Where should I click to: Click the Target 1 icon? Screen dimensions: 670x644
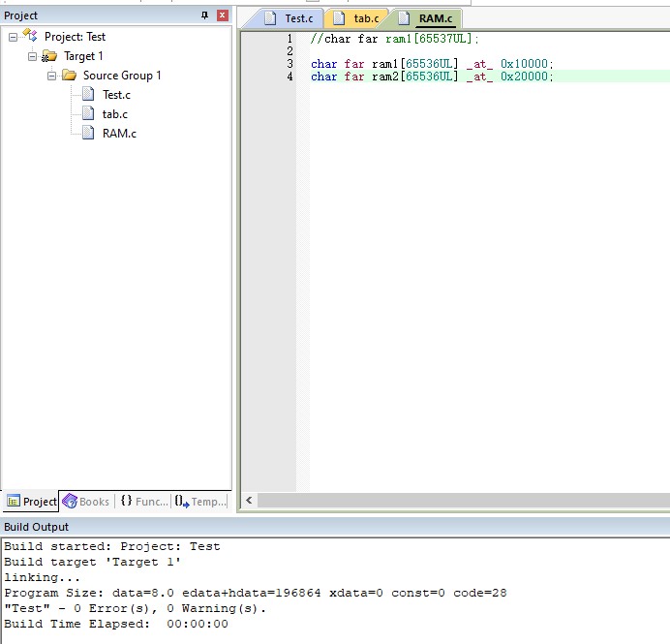[49, 56]
